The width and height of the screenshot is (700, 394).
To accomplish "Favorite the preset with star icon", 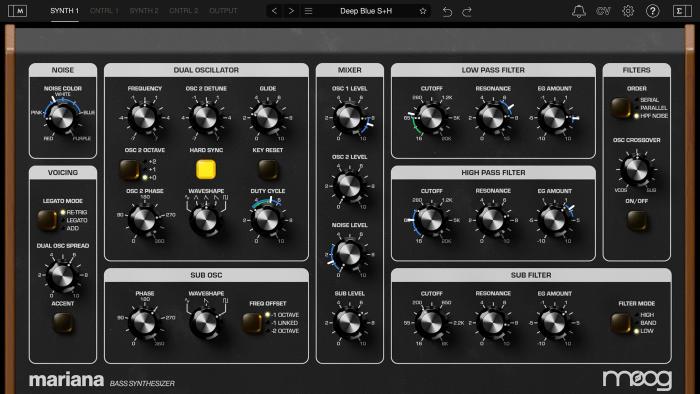I will [x=422, y=11].
